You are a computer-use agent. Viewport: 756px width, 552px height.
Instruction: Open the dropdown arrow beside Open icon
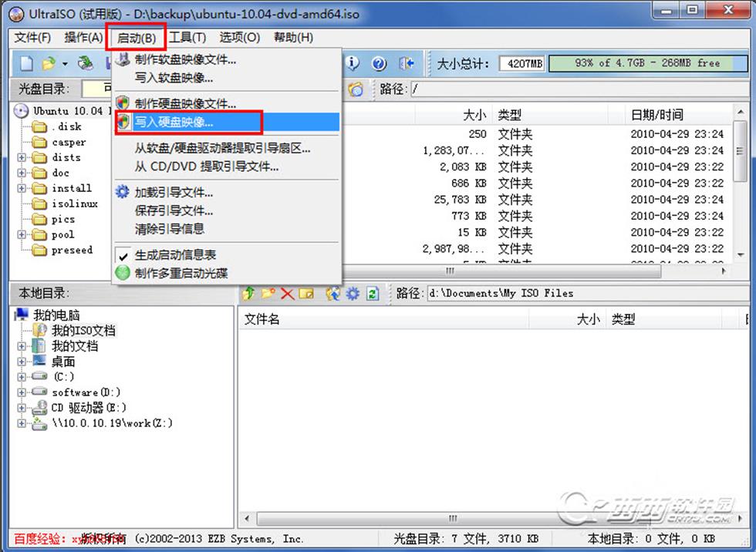tap(65, 64)
